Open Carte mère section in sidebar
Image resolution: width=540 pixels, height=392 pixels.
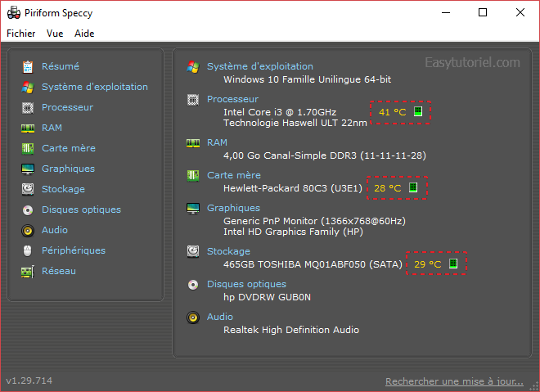69,148
